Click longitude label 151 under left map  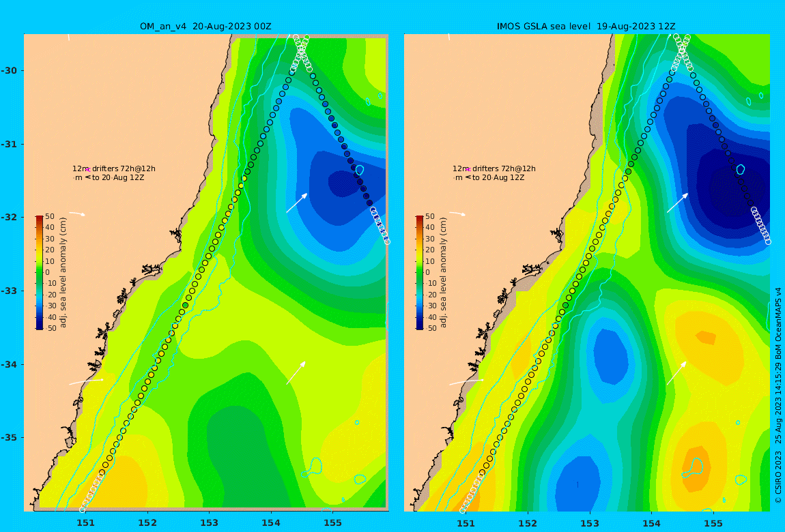tap(85, 523)
